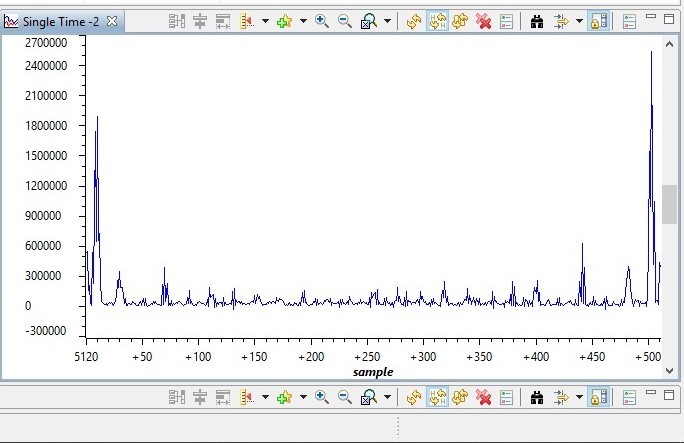Toggle the padlock pin-view icon in the top toolbar

[x=598, y=21]
